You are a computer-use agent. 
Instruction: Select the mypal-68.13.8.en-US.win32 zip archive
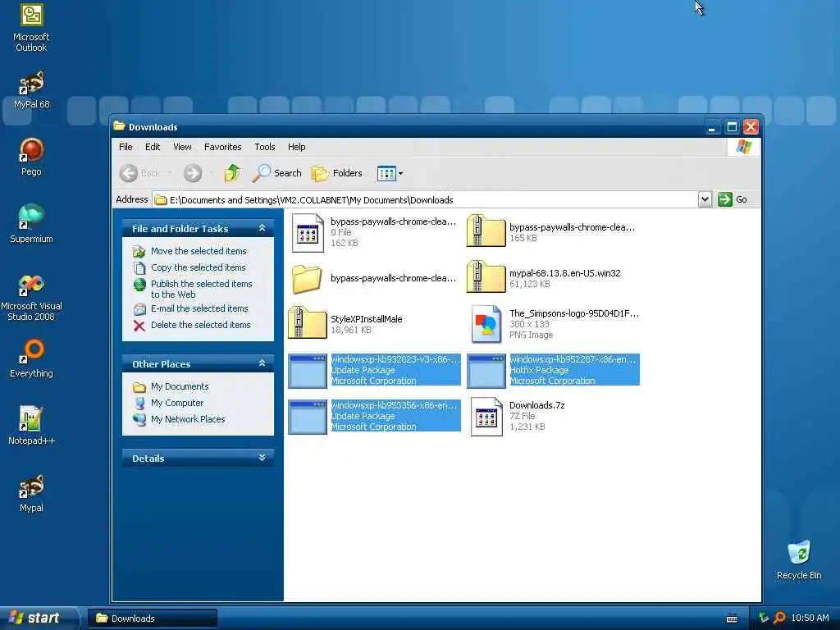point(545,278)
